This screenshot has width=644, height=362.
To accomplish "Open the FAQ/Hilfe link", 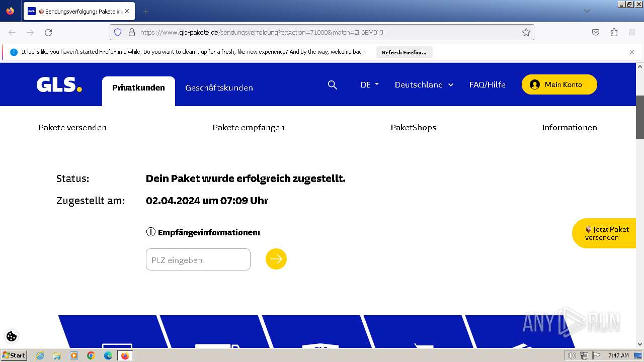I will (487, 84).
